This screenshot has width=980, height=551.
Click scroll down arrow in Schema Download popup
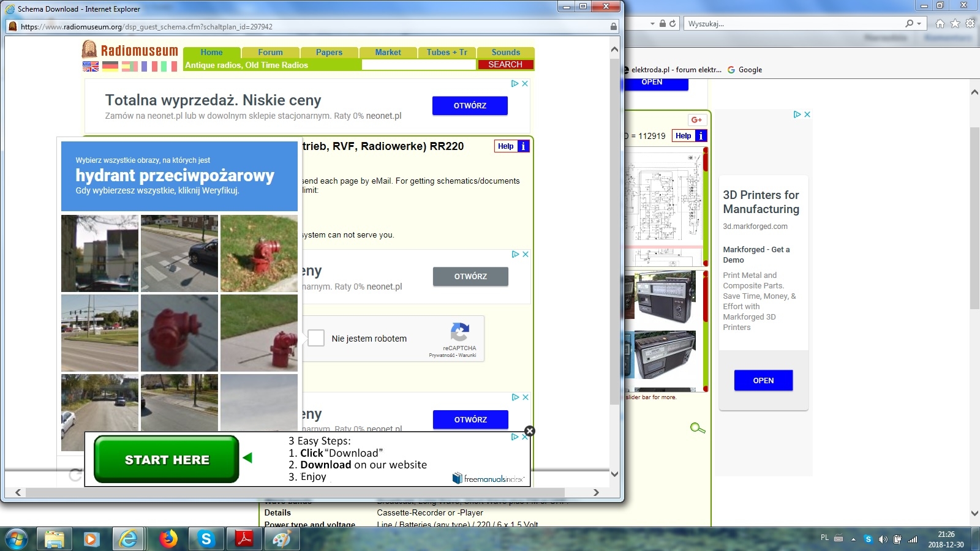(614, 474)
